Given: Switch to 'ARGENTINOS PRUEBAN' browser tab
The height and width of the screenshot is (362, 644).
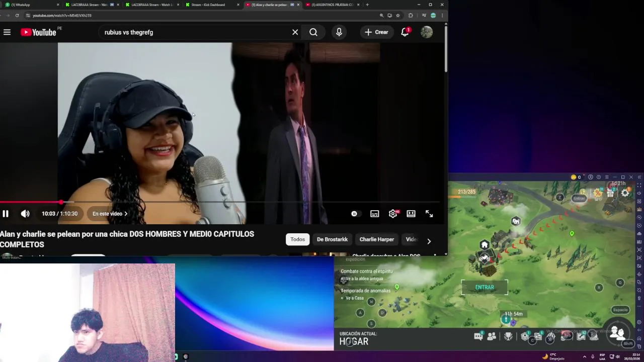Looking at the screenshot, I should click(x=333, y=5).
